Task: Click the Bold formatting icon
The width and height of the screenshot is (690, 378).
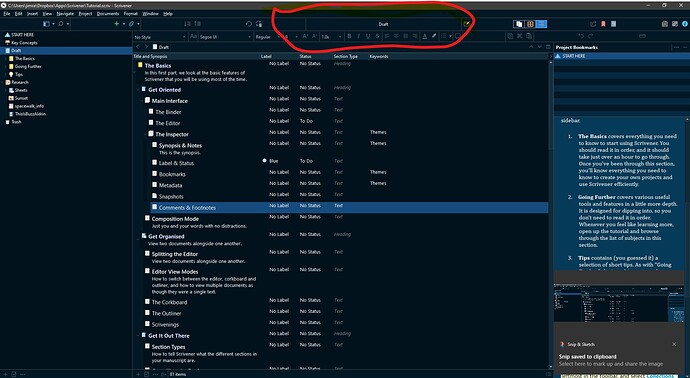Action: click(349, 37)
